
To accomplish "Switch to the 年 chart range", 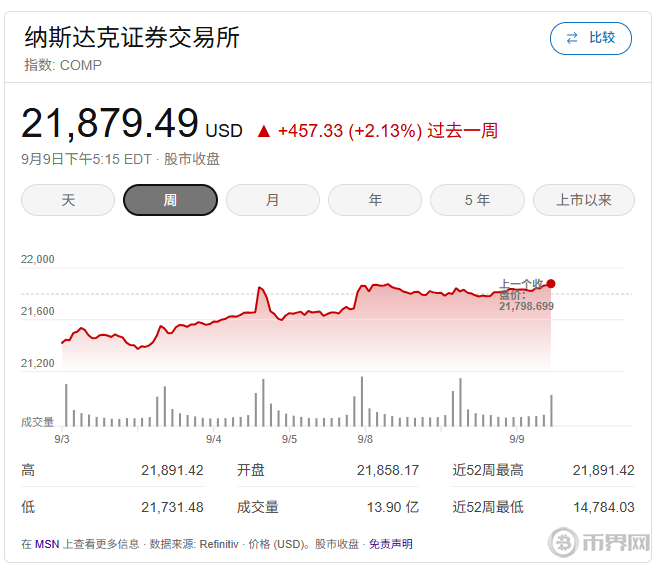I will pyautogui.click(x=375, y=200).
